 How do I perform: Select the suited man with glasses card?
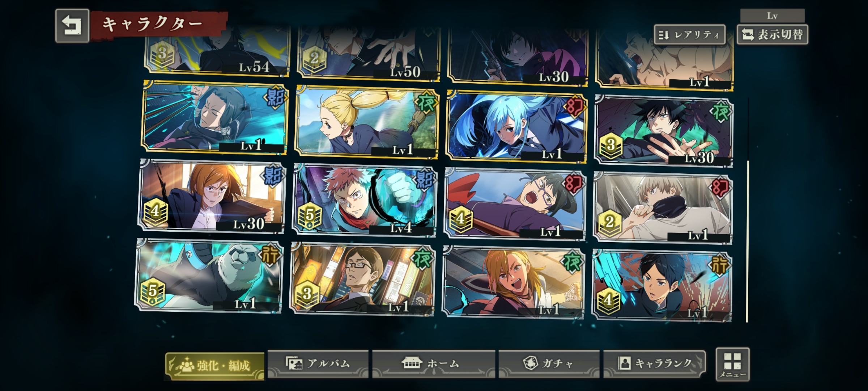[x=362, y=279]
